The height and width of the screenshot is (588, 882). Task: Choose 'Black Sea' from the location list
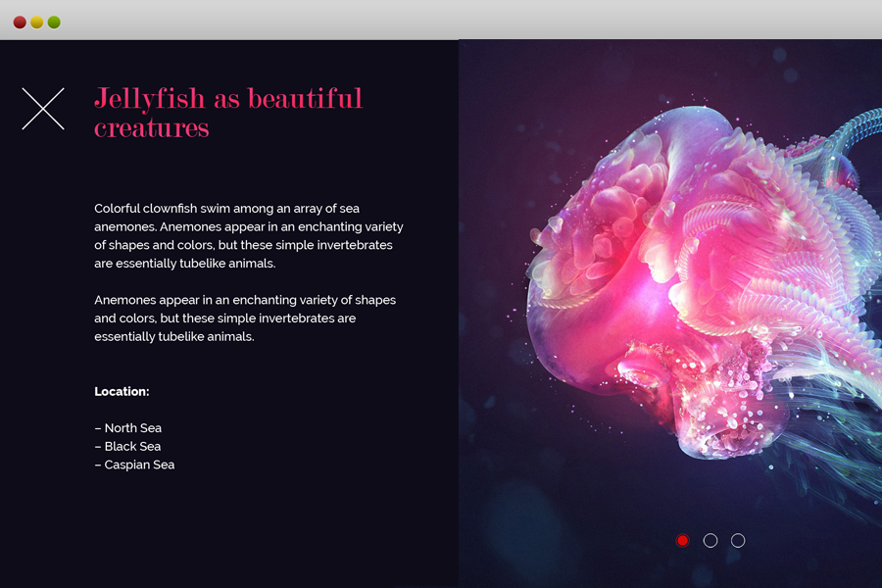127,447
